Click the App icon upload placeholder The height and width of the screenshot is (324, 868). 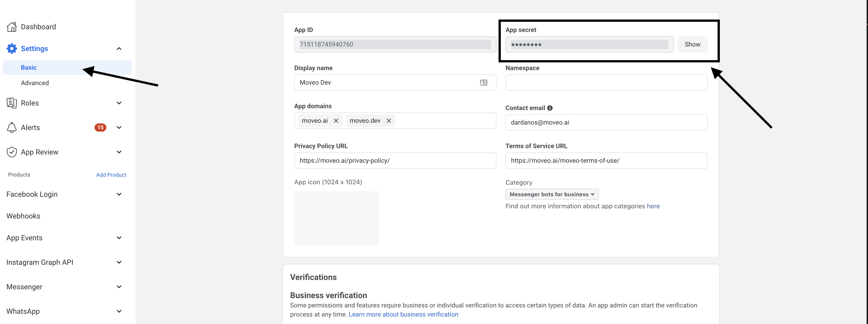[x=336, y=219]
